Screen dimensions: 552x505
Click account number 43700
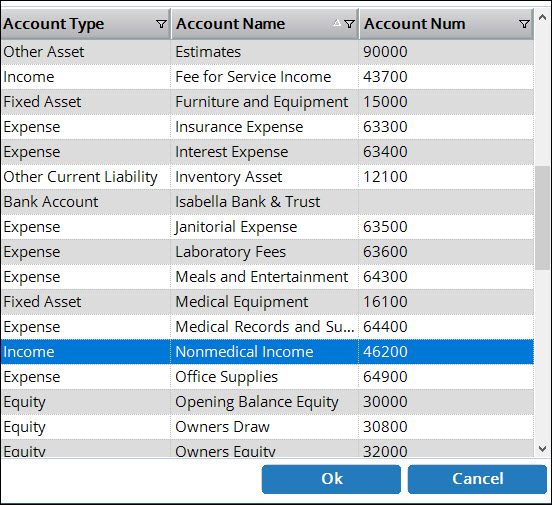tap(385, 77)
